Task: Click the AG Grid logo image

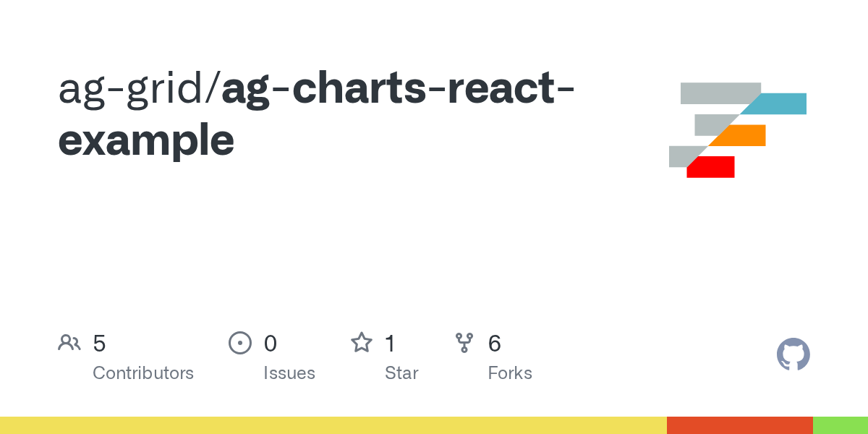Action: [738, 130]
